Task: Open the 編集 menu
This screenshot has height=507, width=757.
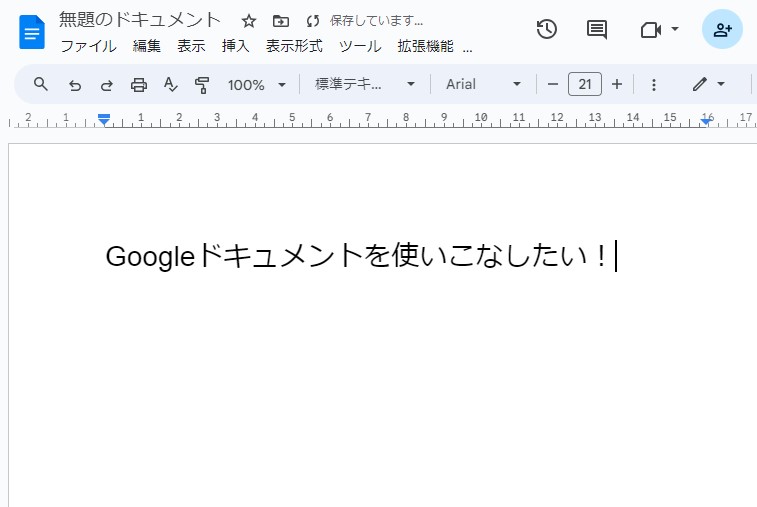Action: click(147, 46)
